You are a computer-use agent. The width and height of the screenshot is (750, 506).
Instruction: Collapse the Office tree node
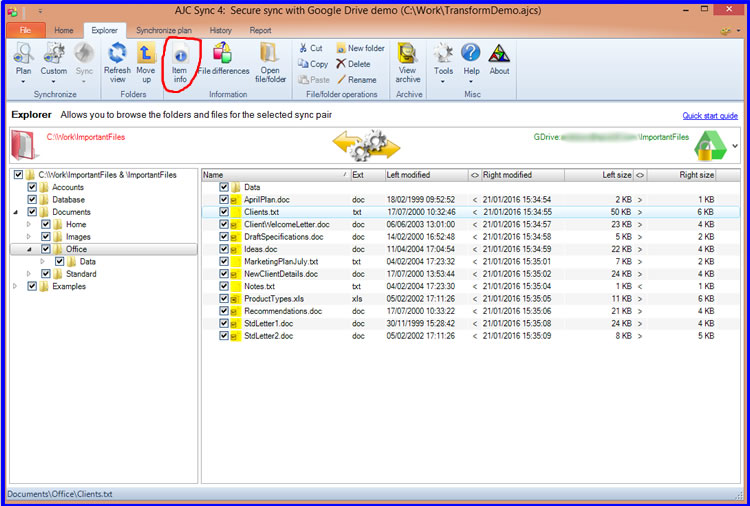[29, 250]
